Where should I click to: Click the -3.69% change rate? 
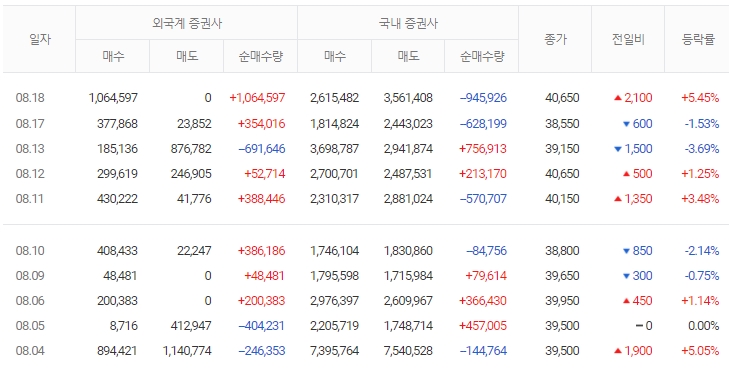pos(702,149)
